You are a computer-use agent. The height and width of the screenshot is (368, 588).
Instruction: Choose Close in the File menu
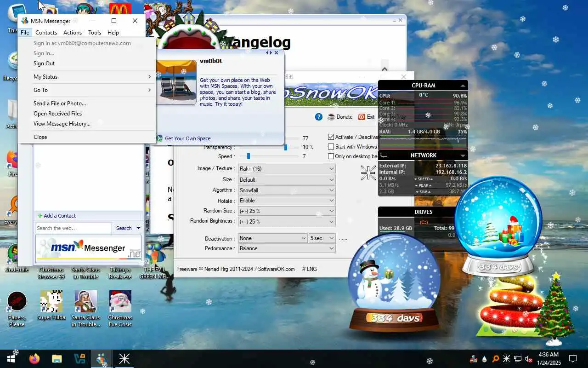coord(87,137)
